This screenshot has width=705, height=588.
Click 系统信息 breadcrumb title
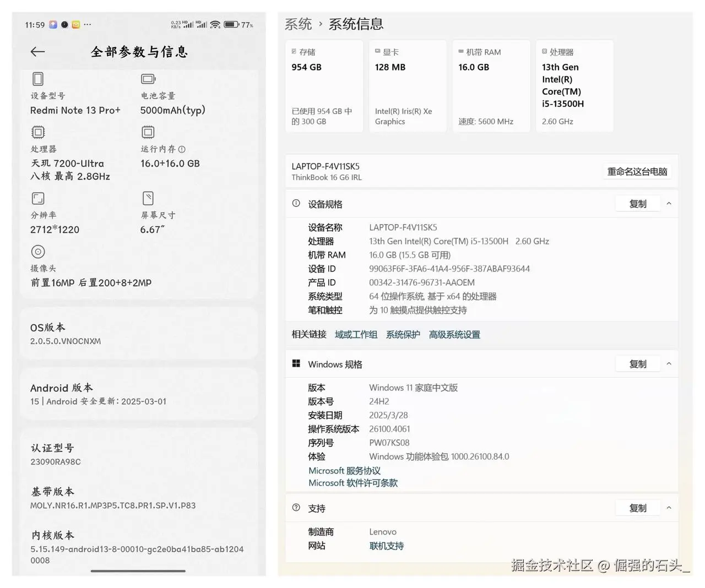coord(356,24)
